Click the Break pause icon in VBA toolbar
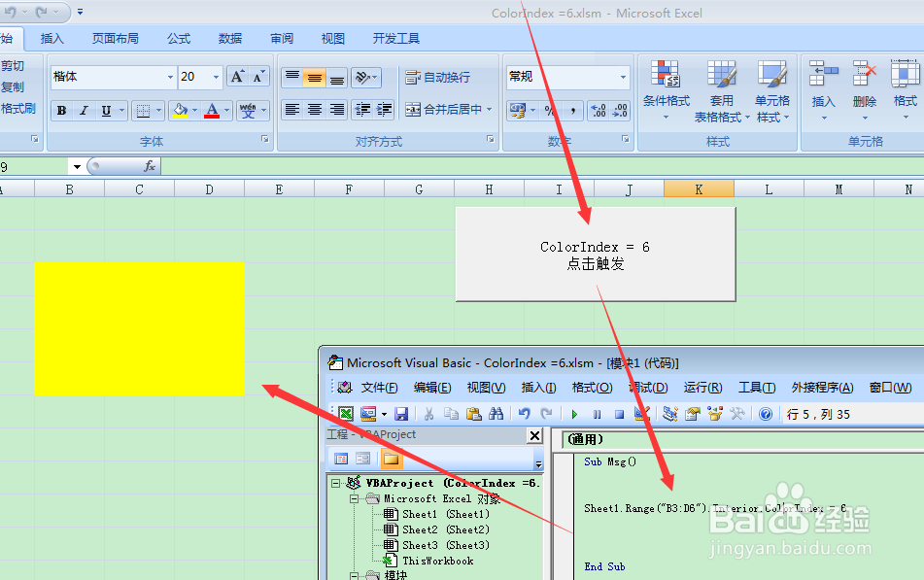 [597, 415]
